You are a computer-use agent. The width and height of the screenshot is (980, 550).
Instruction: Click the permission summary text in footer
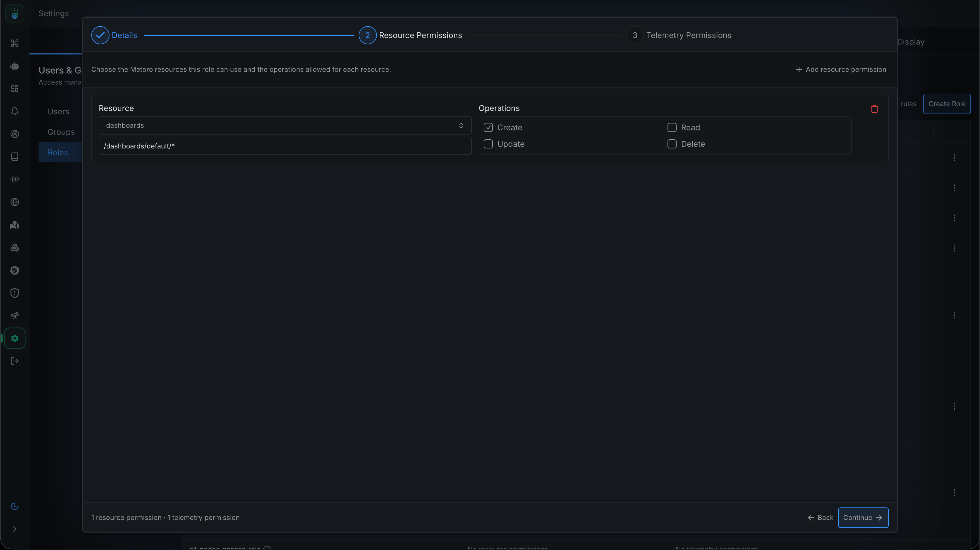pos(165,518)
